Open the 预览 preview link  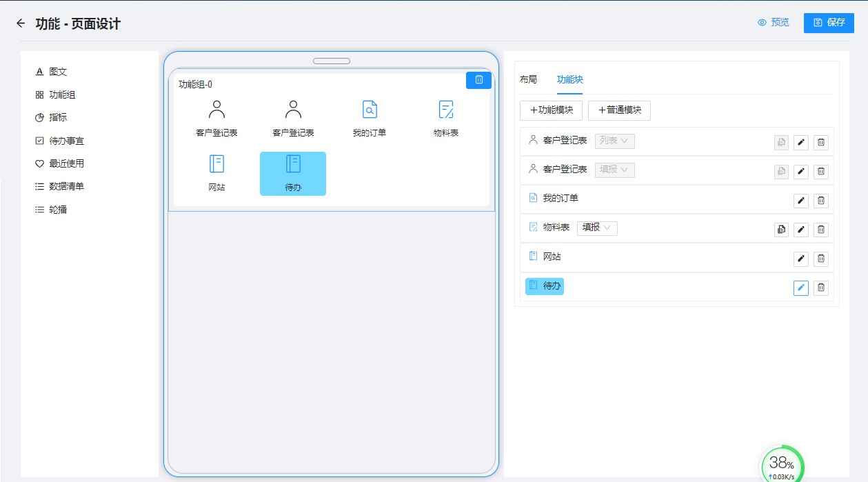pyautogui.click(x=774, y=23)
